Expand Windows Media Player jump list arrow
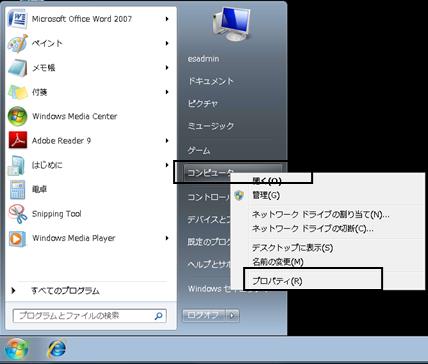 [167, 238]
